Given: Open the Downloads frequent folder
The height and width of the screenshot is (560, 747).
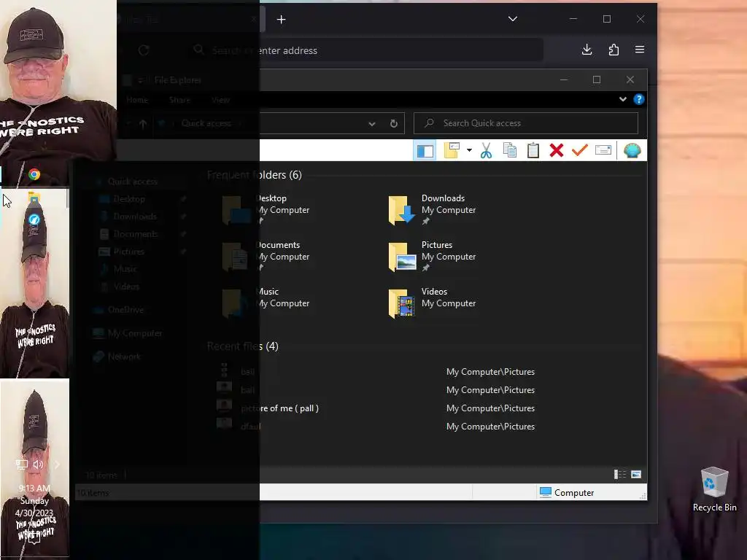Looking at the screenshot, I should click(432, 210).
